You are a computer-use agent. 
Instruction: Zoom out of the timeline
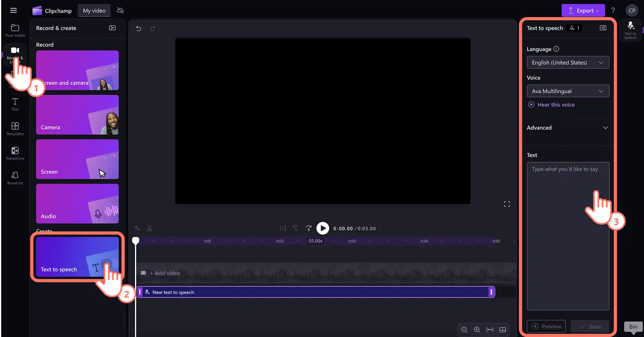[x=464, y=329]
